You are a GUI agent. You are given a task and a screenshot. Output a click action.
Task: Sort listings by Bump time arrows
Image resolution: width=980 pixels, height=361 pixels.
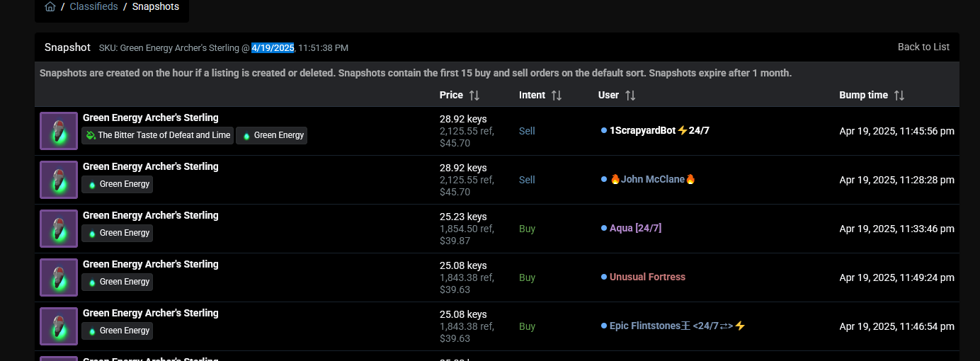pos(899,95)
